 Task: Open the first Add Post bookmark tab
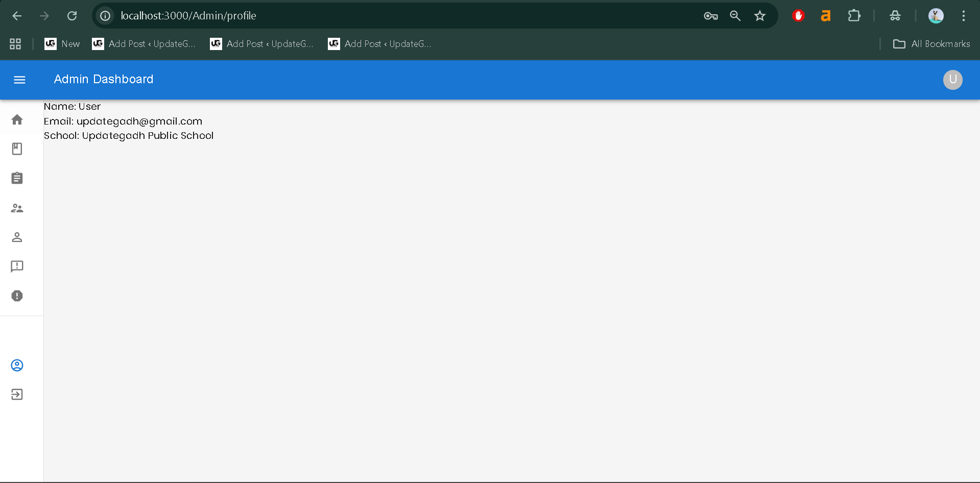144,44
